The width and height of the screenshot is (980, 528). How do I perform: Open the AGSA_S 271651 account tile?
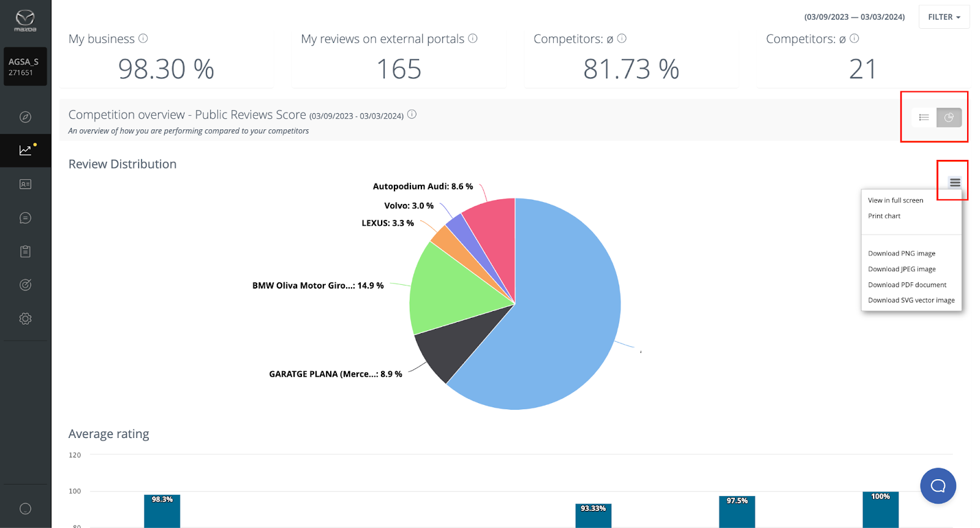pyautogui.click(x=25, y=67)
